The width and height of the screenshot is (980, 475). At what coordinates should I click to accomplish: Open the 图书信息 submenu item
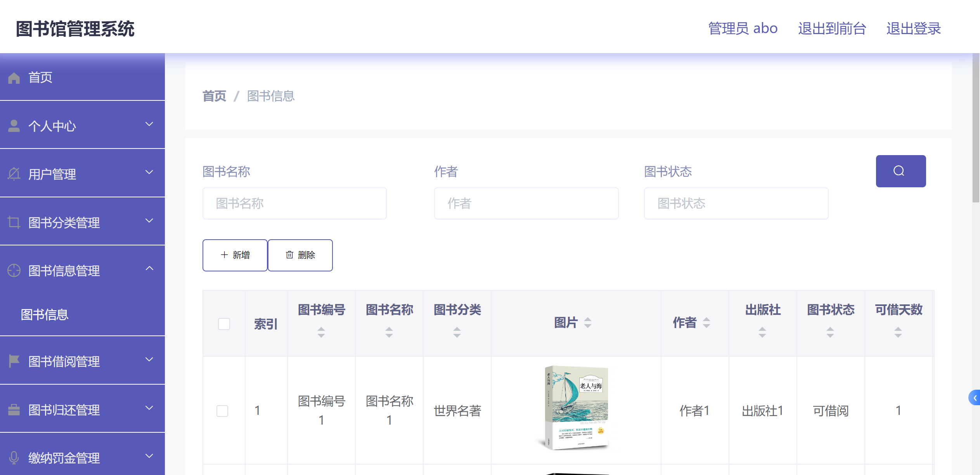click(x=44, y=315)
